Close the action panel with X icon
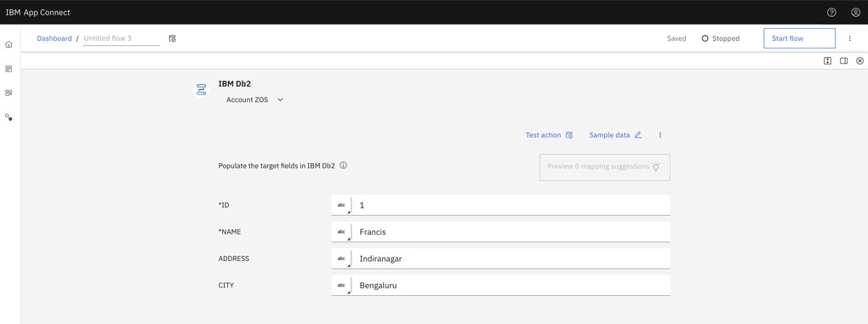This screenshot has height=324, width=868. 859,61
